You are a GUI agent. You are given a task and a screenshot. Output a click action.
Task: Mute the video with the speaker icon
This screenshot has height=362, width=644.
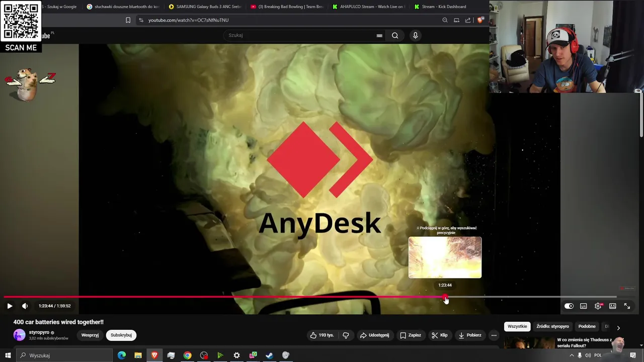(x=25, y=306)
